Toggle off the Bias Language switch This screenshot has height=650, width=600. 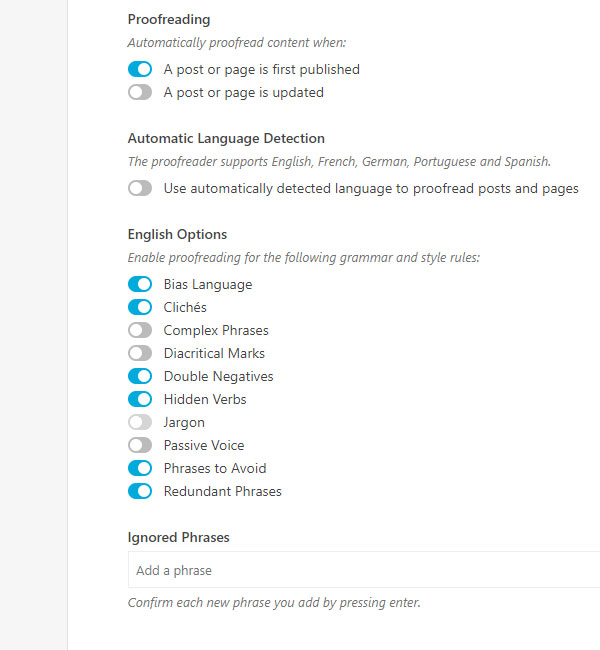click(x=140, y=285)
